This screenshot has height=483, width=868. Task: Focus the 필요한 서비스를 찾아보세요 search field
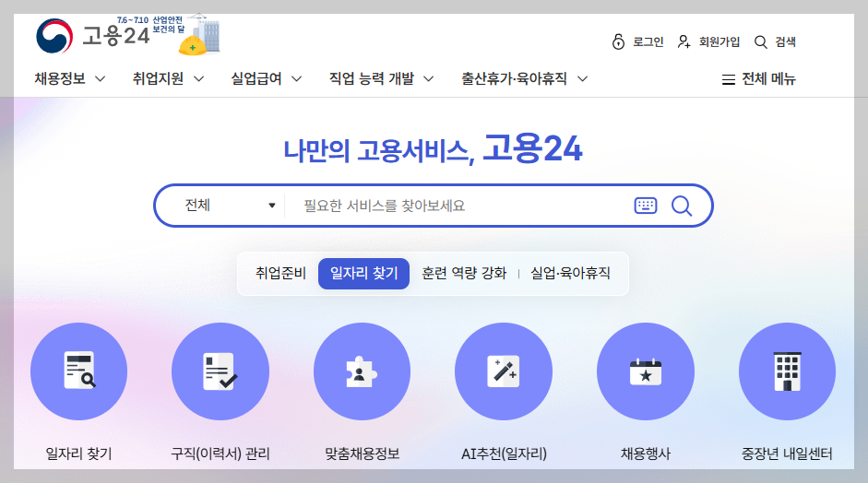click(459, 206)
